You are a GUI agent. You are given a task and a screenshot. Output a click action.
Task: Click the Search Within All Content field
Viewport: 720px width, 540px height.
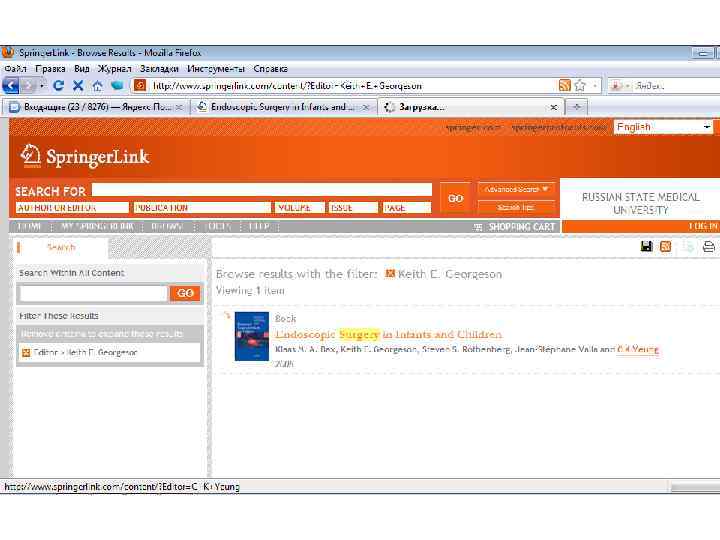(94, 293)
